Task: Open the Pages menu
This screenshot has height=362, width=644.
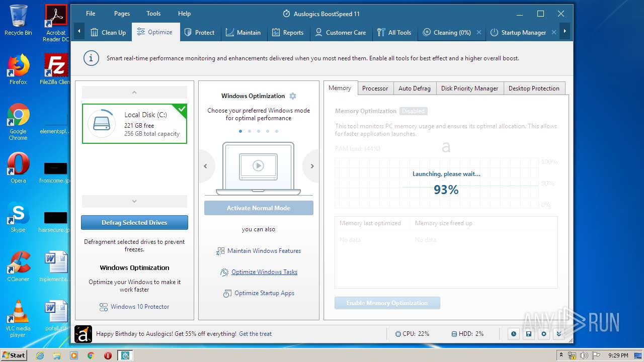Action: click(122, 14)
